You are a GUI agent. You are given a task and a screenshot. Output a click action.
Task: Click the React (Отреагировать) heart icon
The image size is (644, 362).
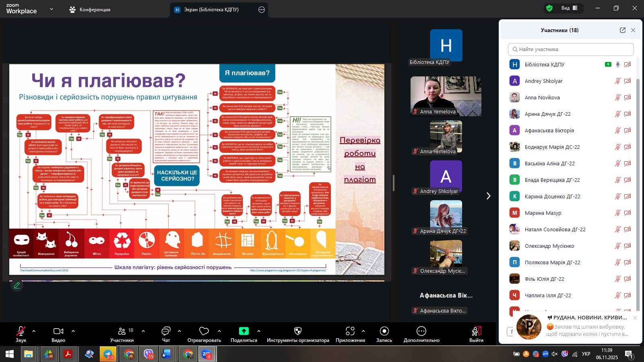point(204,331)
